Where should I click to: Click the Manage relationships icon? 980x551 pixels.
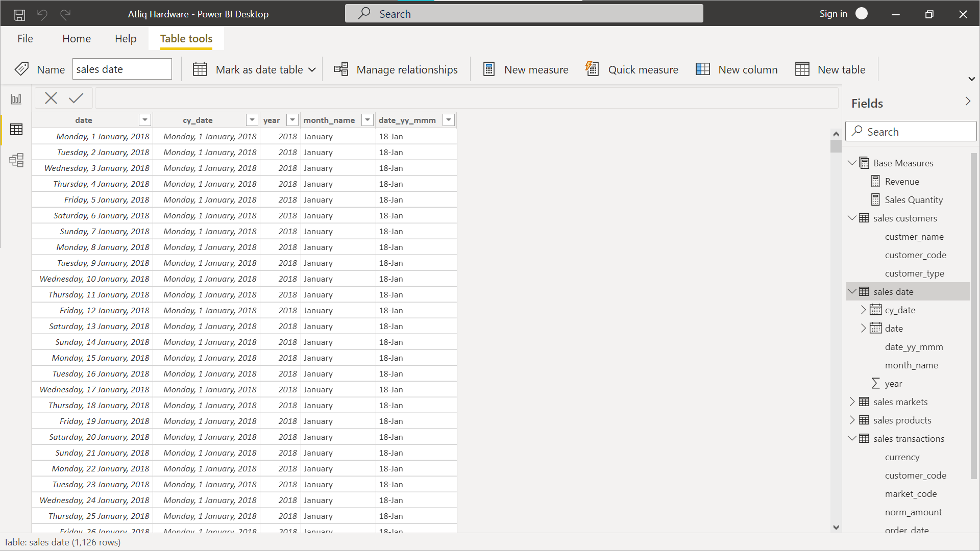tap(341, 69)
